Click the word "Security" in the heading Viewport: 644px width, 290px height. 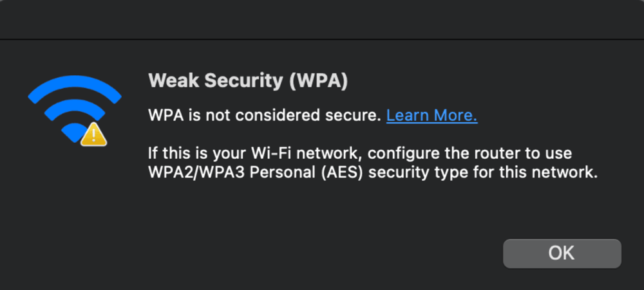point(243,81)
